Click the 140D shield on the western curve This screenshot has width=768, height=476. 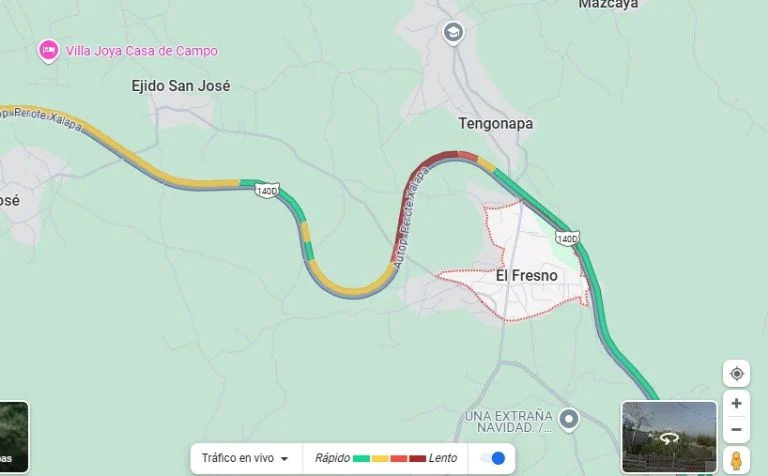[267, 190]
